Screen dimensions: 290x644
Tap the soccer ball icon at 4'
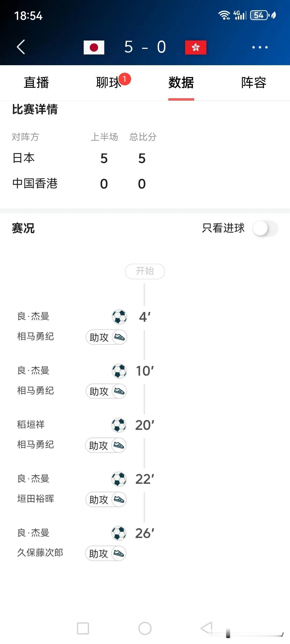coord(119,317)
